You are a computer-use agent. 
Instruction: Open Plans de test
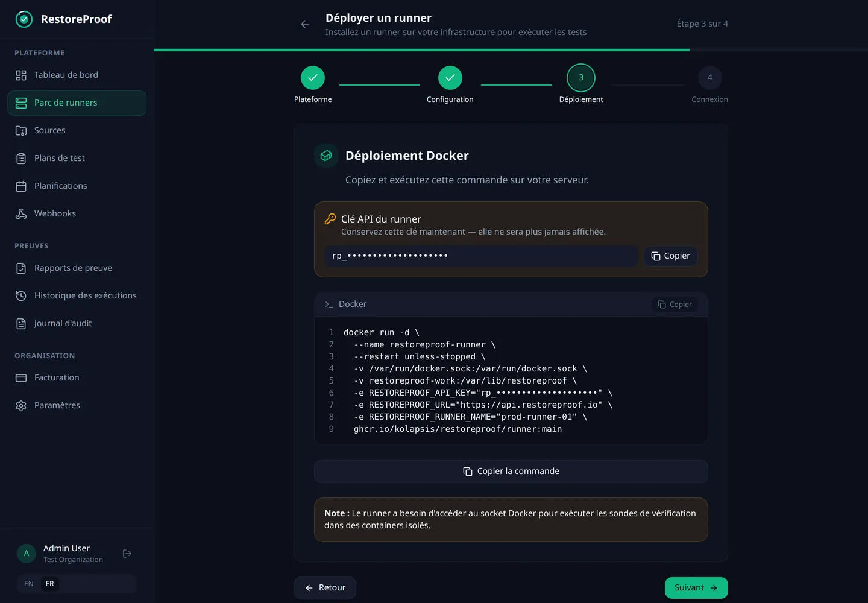click(77, 159)
